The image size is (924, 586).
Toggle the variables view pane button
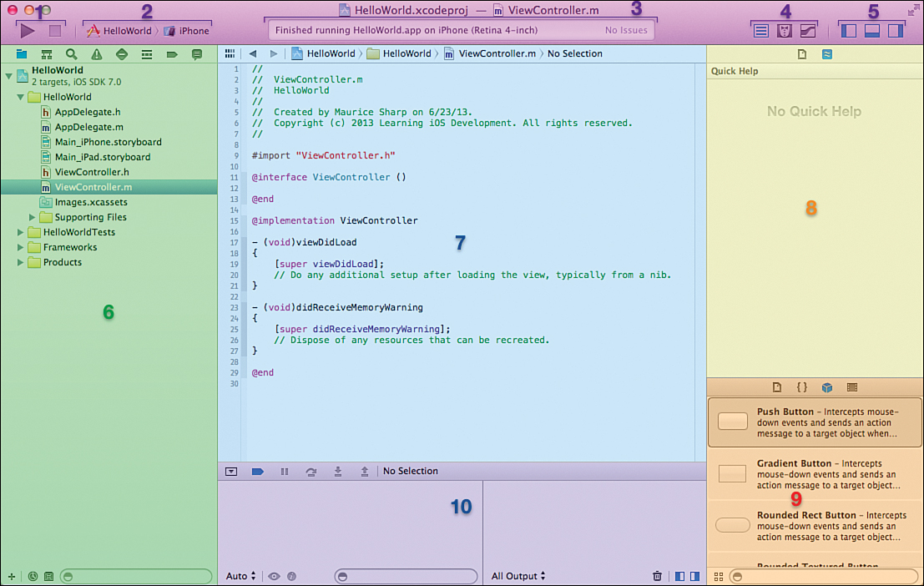pyautogui.click(x=679, y=576)
